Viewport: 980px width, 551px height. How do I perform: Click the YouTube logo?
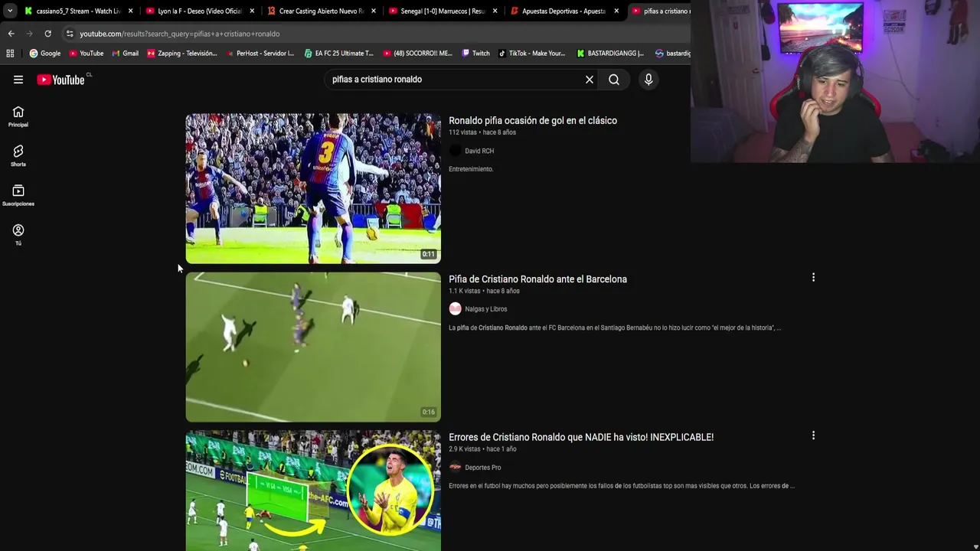[x=60, y=80]
